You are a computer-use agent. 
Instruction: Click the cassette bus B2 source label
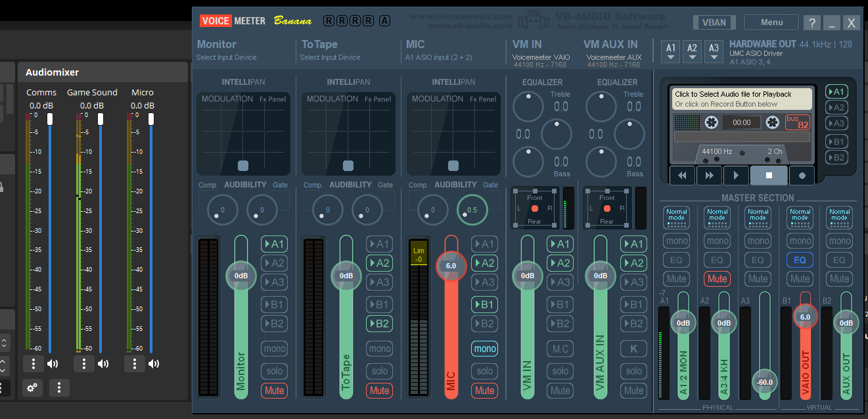[x=798, y=122]
